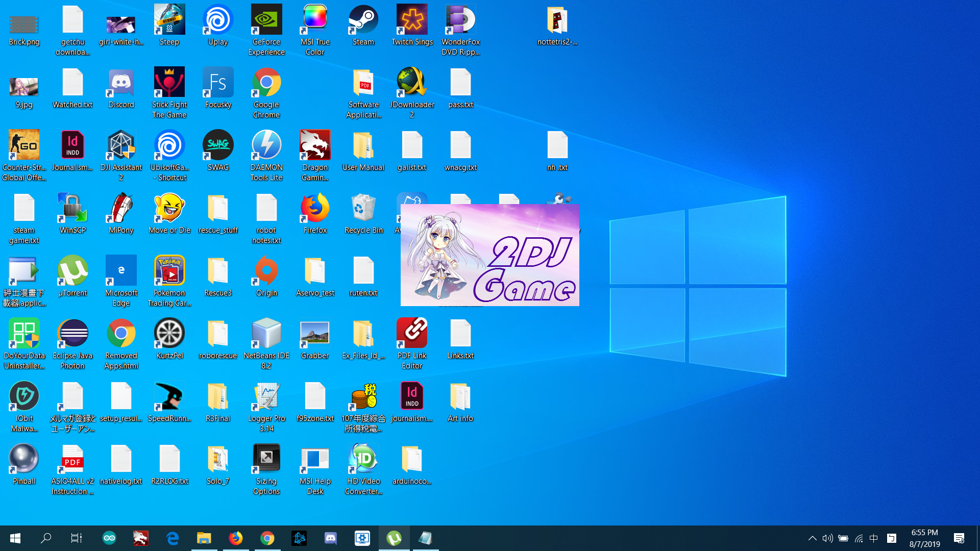Select the Move or Die icon
Screen dimensions: 980x551
(x=169, y=214)
